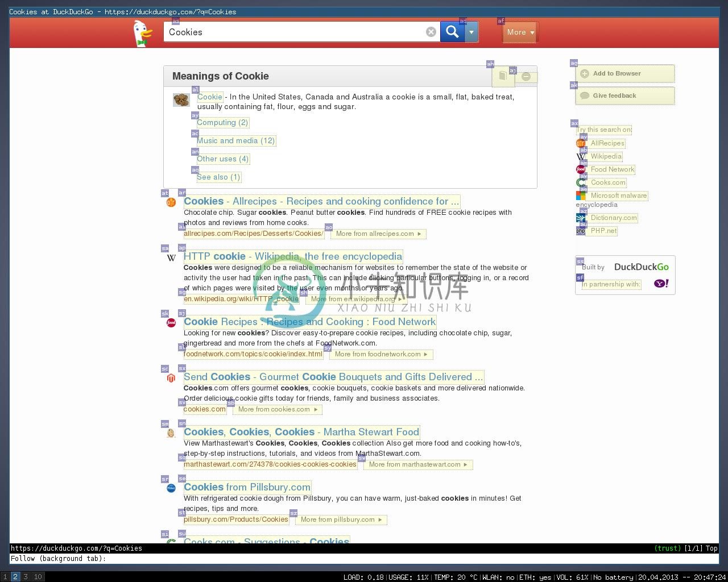Open the cookie thumbnail image
728x582 pixels.
coord(181,99)
